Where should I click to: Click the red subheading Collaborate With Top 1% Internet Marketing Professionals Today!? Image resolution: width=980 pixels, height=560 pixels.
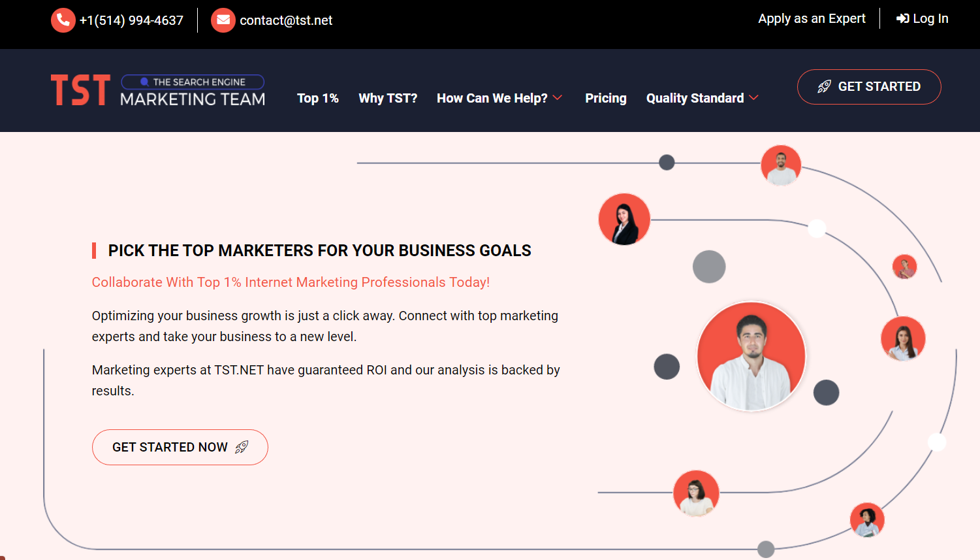pos(291,282)
